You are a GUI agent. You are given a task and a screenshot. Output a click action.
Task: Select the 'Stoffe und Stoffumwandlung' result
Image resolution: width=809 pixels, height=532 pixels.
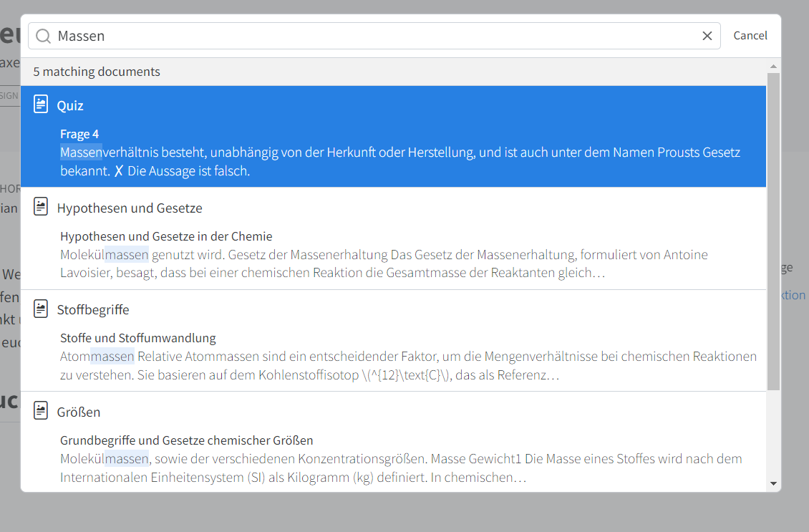coord(137,338)
